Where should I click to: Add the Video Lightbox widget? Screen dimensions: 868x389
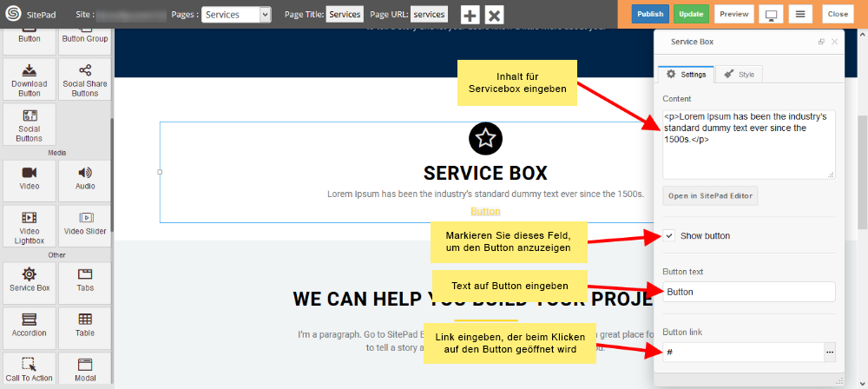click(30, 226)
